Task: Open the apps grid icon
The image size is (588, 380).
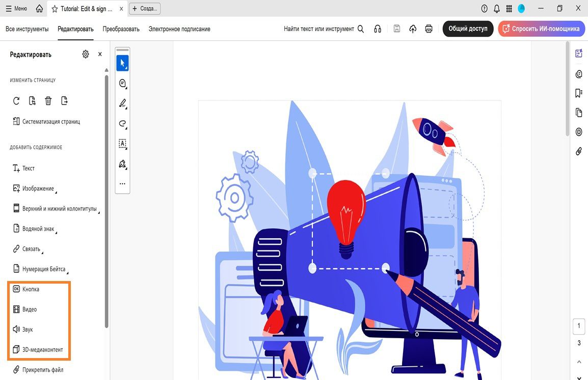Action: pos(509,8)
